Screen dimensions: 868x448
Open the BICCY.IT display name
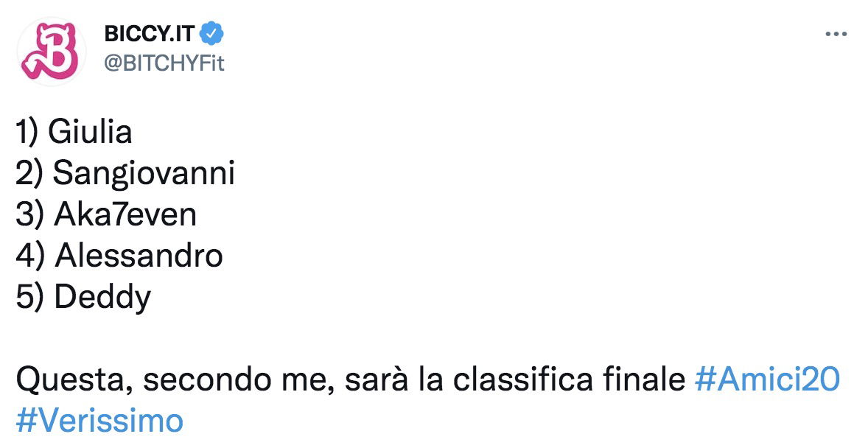(x=150, y=35)
